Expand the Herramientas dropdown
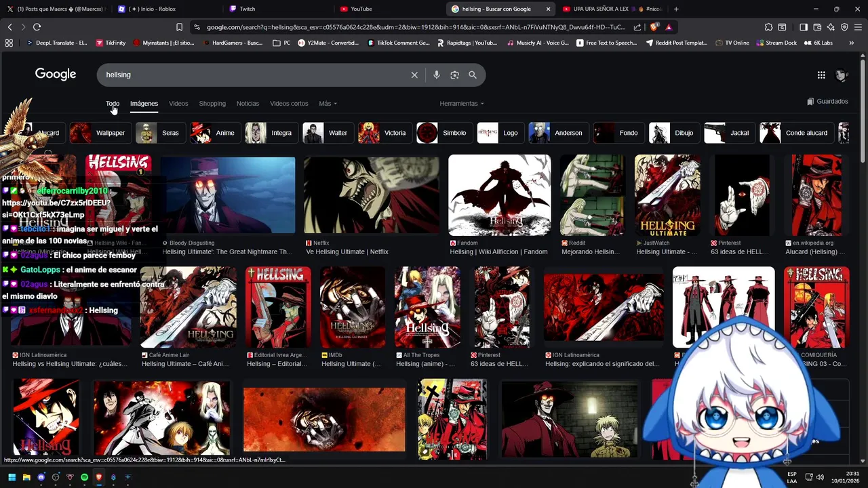 pyautogui.click(x=462, y=104)
